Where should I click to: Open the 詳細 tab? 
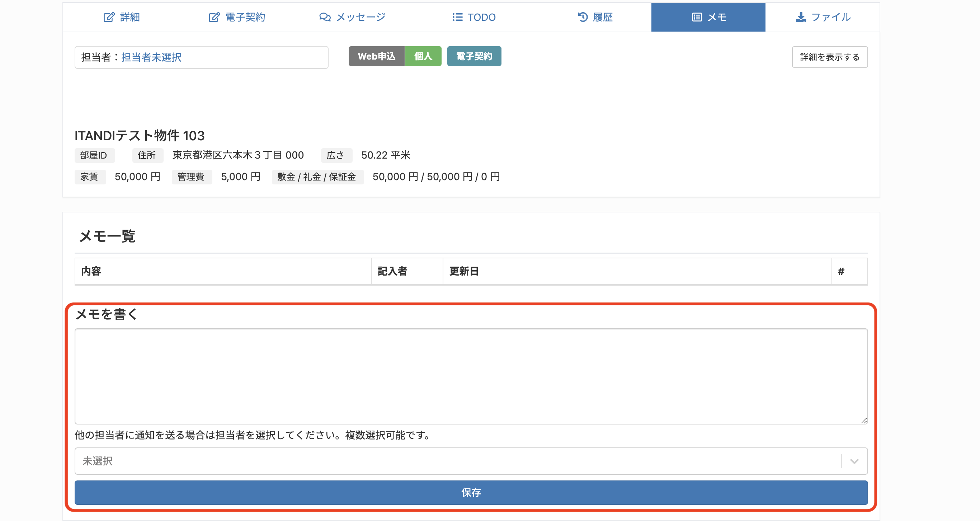click(x=122, y=17)
